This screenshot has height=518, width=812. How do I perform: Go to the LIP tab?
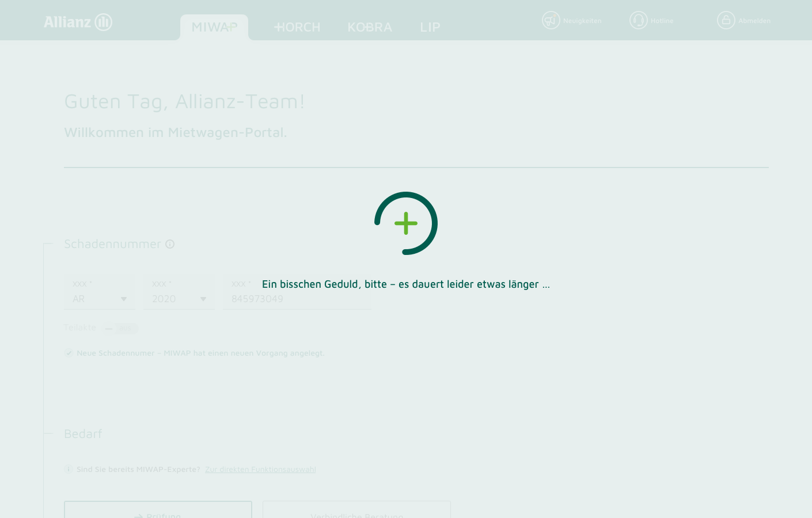[x=430, y=27]
